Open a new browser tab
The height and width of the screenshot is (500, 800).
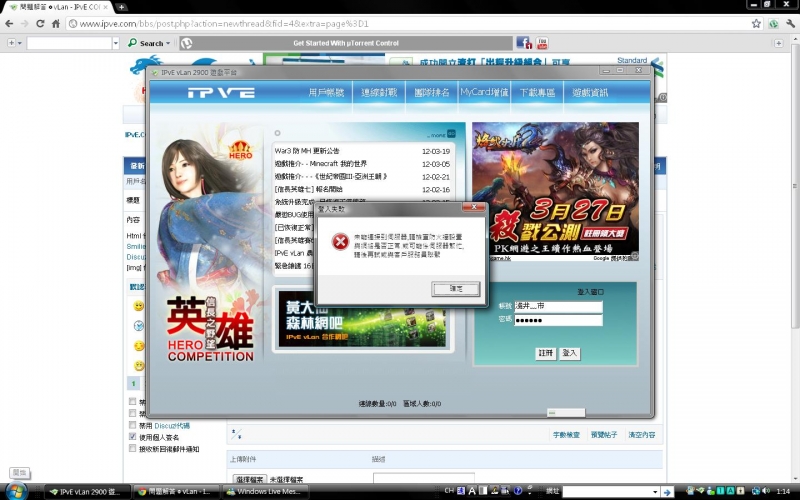[x=121, y=7]
